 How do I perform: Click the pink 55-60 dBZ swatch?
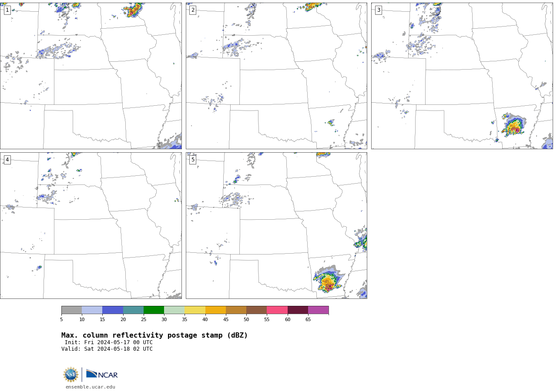tap(277, 310)
